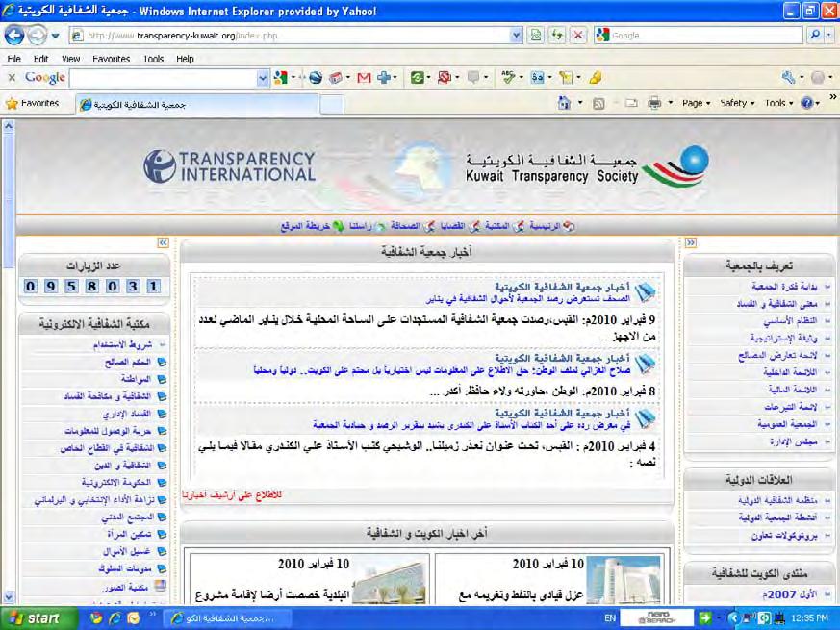Open recent pages dropdown beside Forward button
Screen dimensions: 840x630
55,37
